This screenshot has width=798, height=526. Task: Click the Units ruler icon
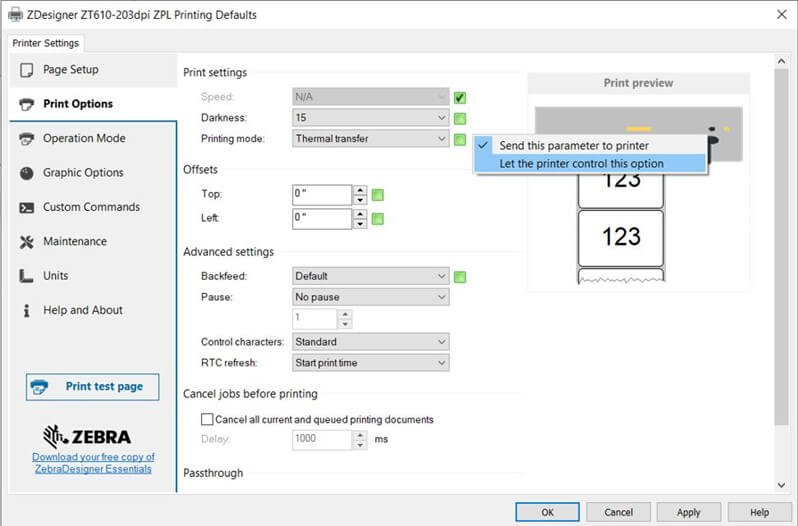pyautogui.click(x=26, y=276)
